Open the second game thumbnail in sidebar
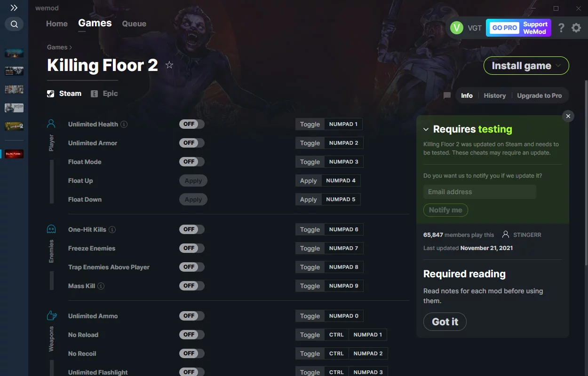 pos(14,71)
